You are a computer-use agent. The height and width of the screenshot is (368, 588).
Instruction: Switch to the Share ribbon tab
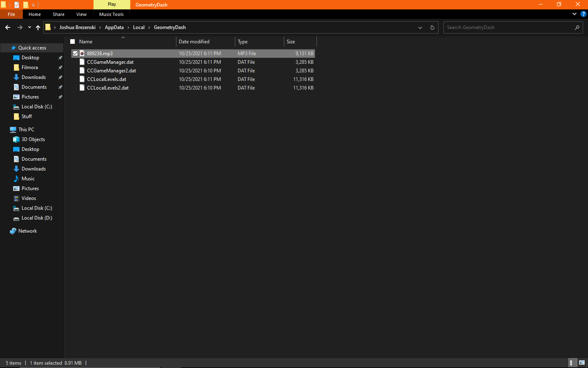click(x=58, y=14)
